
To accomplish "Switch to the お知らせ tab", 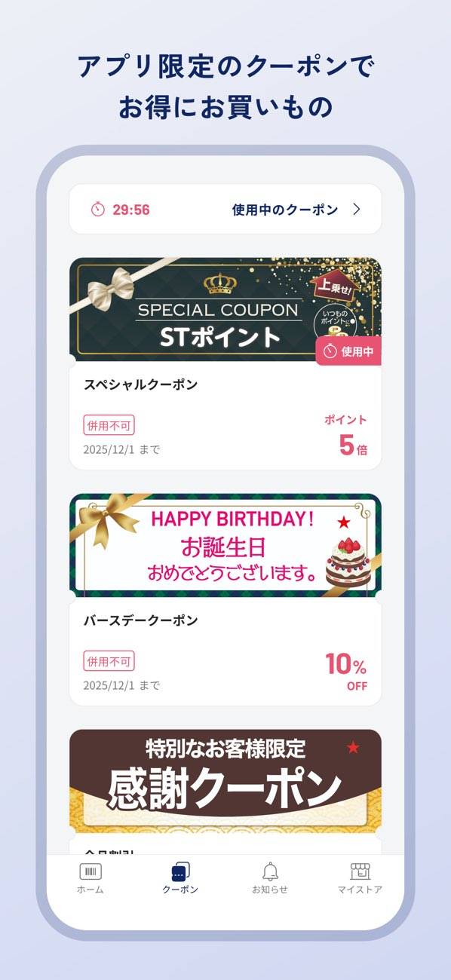I will tap(270, 890).
